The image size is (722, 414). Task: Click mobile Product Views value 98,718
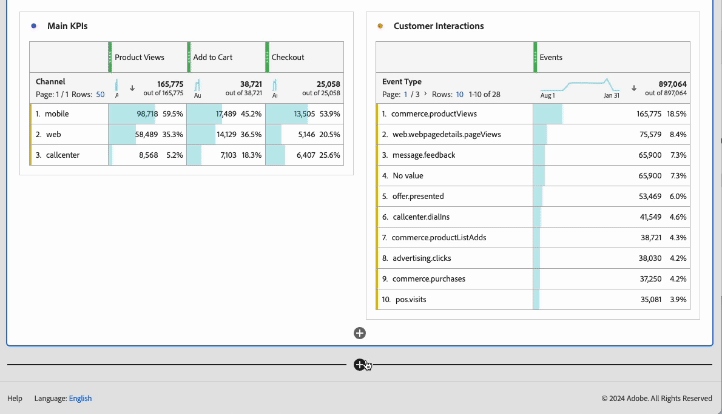tap(147, 114)
